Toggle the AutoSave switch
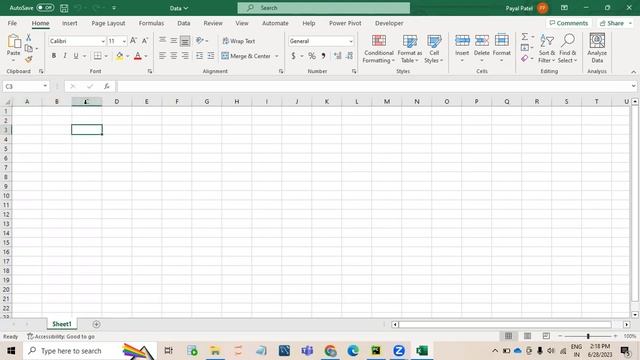 (x=45, y=8)
